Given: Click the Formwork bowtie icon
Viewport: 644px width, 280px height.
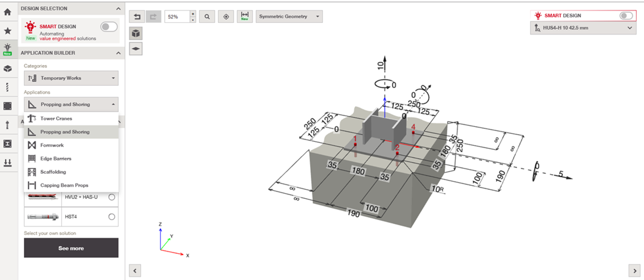Looking at the screenshot, I should click(32, 145).
